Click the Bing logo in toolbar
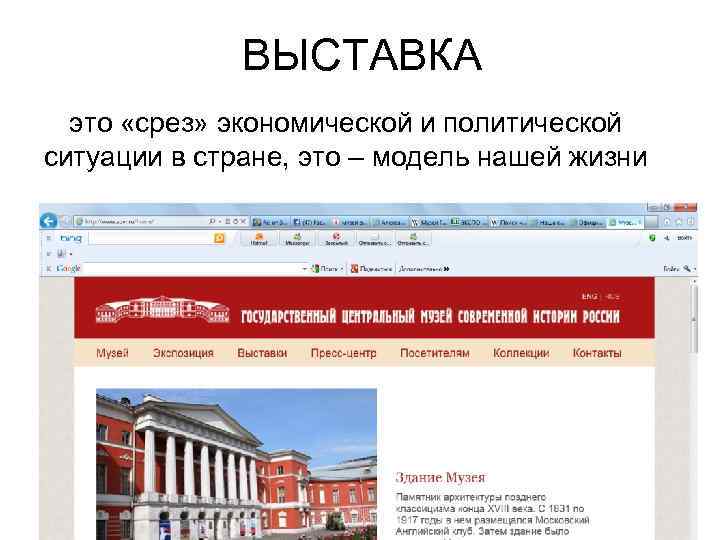The height and width of the screenshot is (540, 720). (71, 238)
